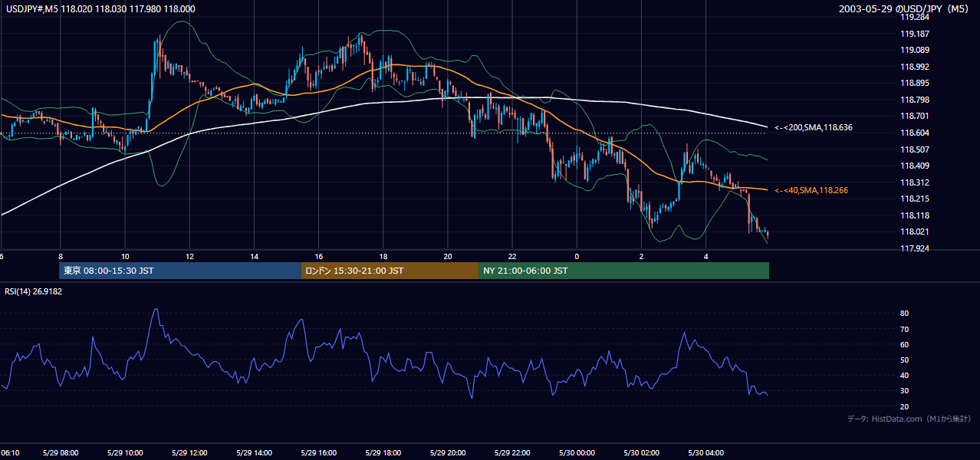This screenshot has height=460, width=980.
Task: Click the 5/29 10:00 time label
Action: (125, 453)
